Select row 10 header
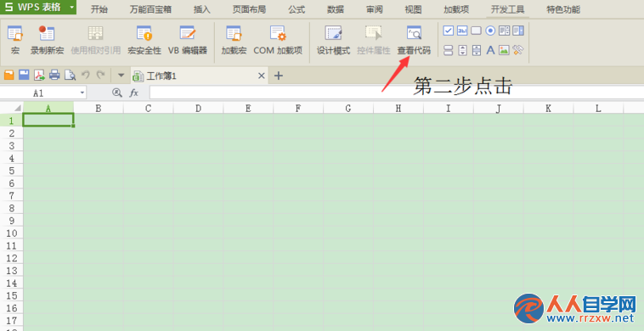 [12, 233]
